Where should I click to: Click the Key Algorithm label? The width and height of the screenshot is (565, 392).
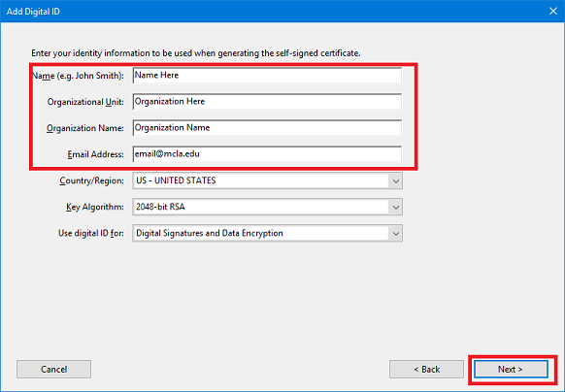95,208
